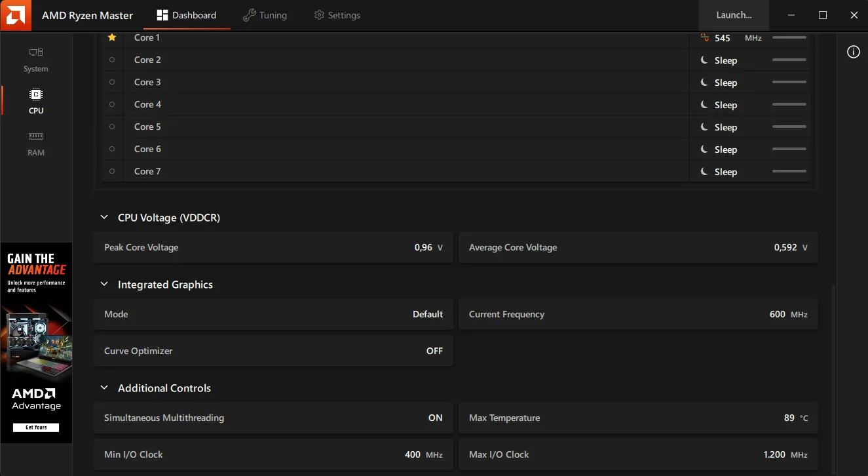
Task: Select the CPU section in the sidebar
Action: coord(36,102)
